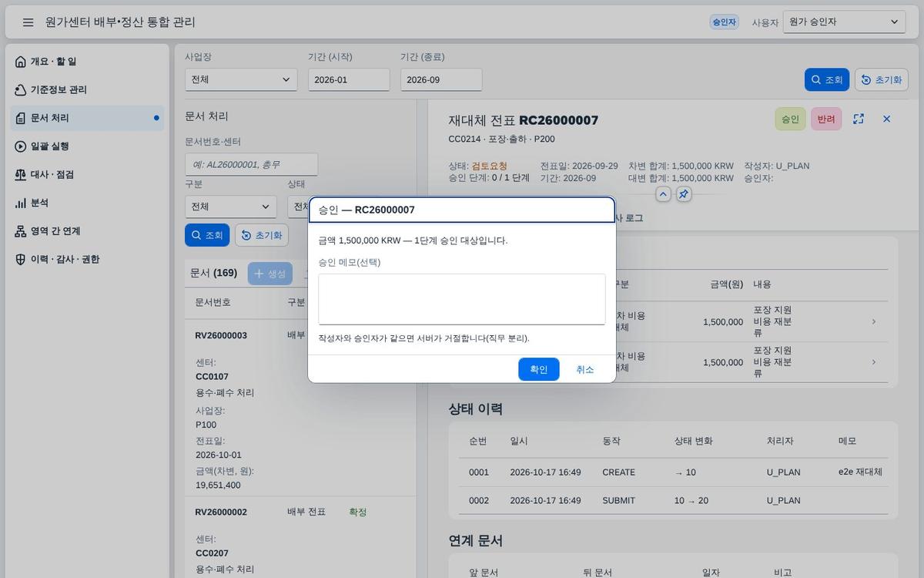924x578 pixels.
Task: Click the top 초기화 reset button
Action: point(882,79)
